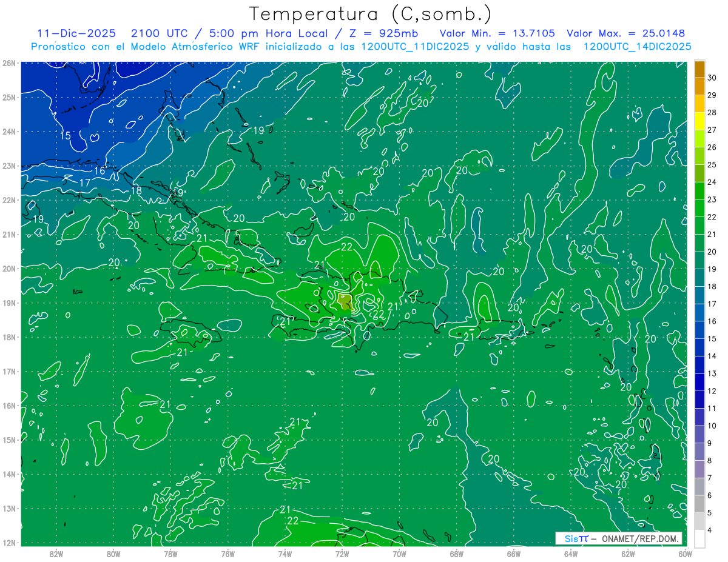Click the legend scale value '30'
728x562 pixels.
(x=712, y=78)
